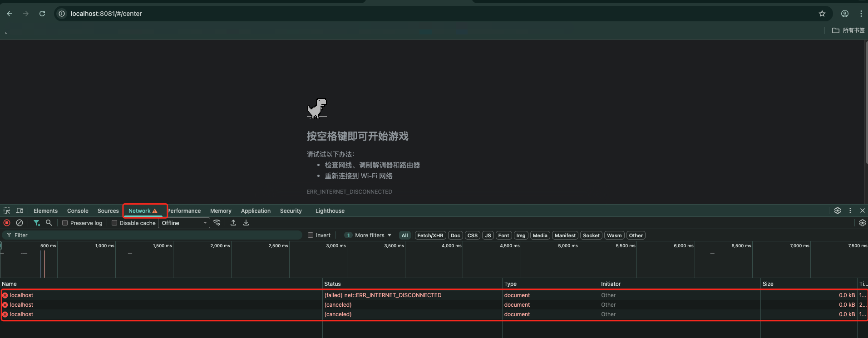Switch to the Console tab
Image resolution: width=868 pixels, height=338 pixels.
click(x=78, y=211)
